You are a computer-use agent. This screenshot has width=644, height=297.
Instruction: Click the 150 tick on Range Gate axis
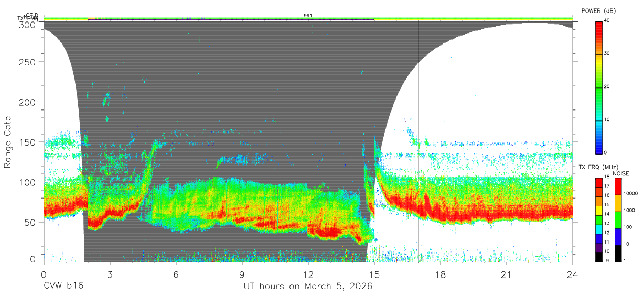coord(28,142)
